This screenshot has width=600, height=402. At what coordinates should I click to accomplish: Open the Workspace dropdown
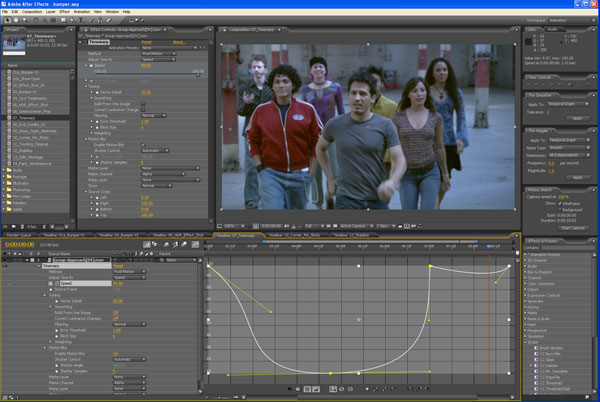point(572,20)
